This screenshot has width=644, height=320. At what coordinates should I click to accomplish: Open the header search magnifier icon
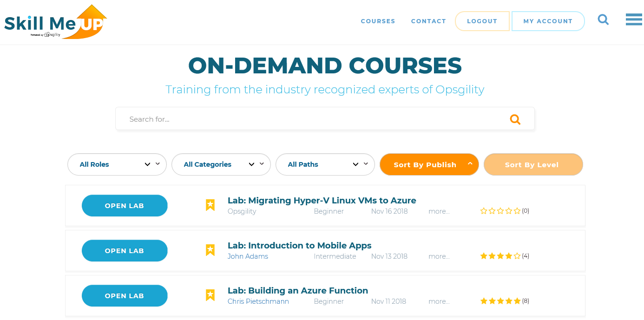(x=603, y=20)
